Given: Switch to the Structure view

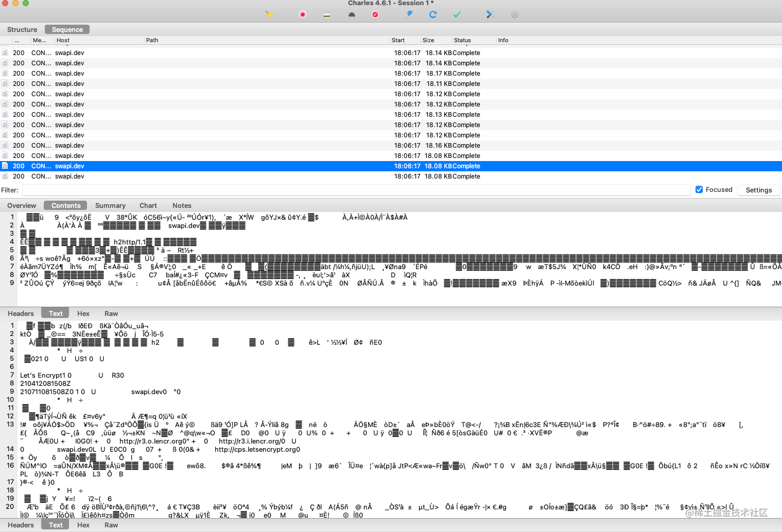Looking at the screenshot, I should coord(22,29).
